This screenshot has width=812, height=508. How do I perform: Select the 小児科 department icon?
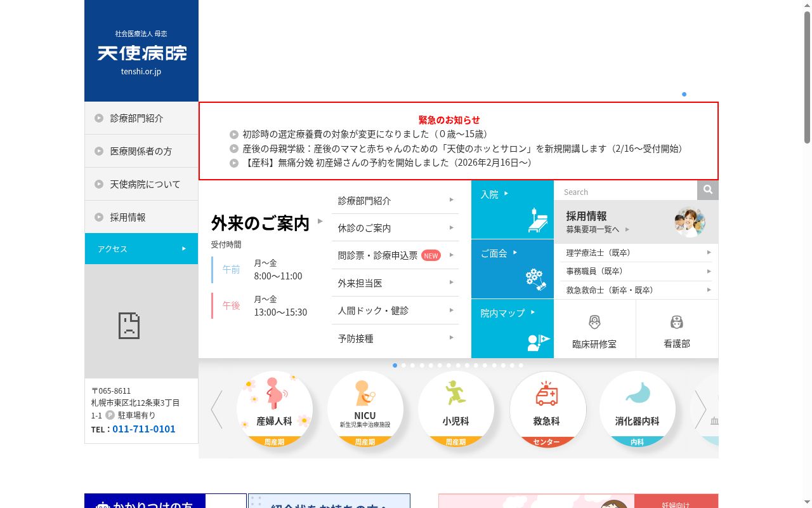point(456,409)
